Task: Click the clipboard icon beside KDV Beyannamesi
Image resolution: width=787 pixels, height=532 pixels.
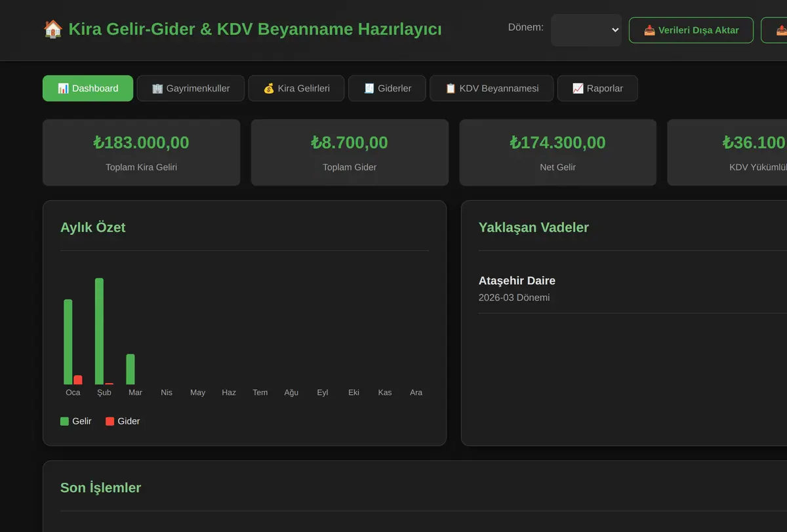Action: 451,89
